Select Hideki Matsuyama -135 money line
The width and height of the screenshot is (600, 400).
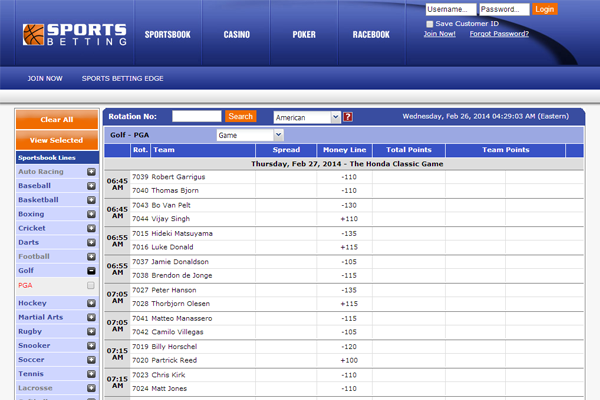349,234
